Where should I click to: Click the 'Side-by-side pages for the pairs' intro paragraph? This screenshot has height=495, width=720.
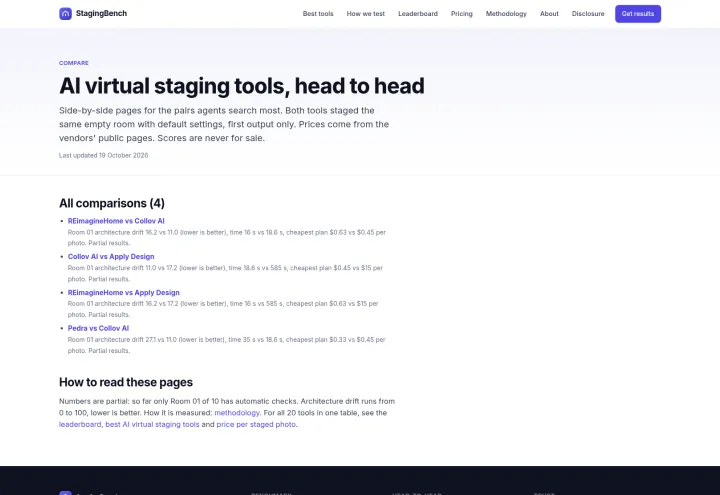pos(224,124)
